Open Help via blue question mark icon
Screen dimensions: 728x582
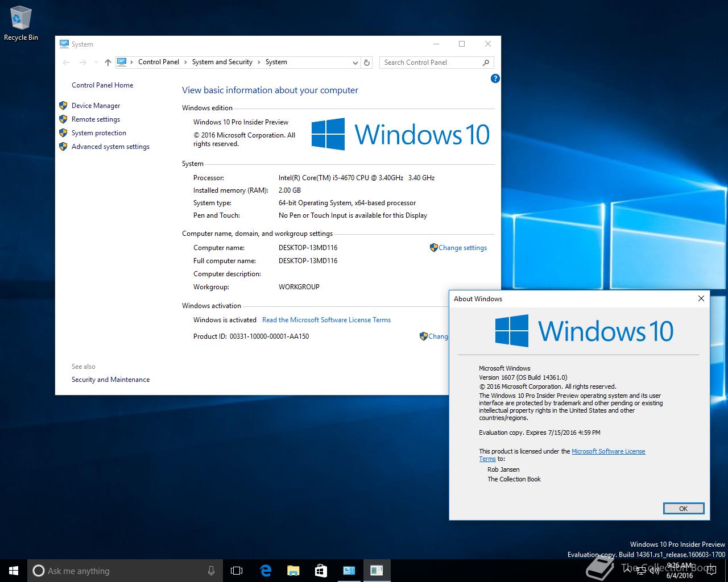click(495, 79)
